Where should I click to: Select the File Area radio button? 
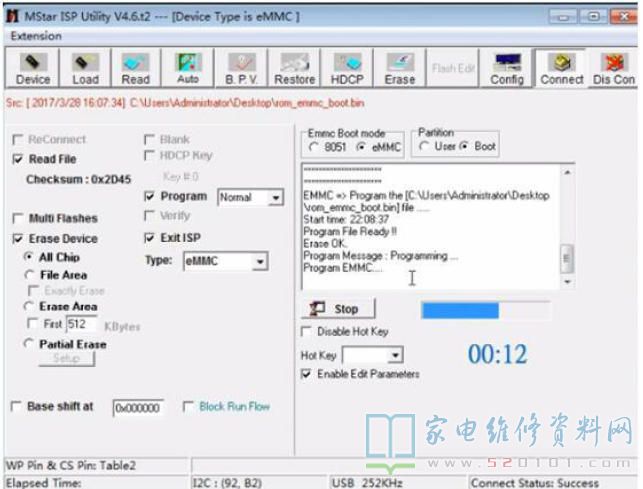29,275
